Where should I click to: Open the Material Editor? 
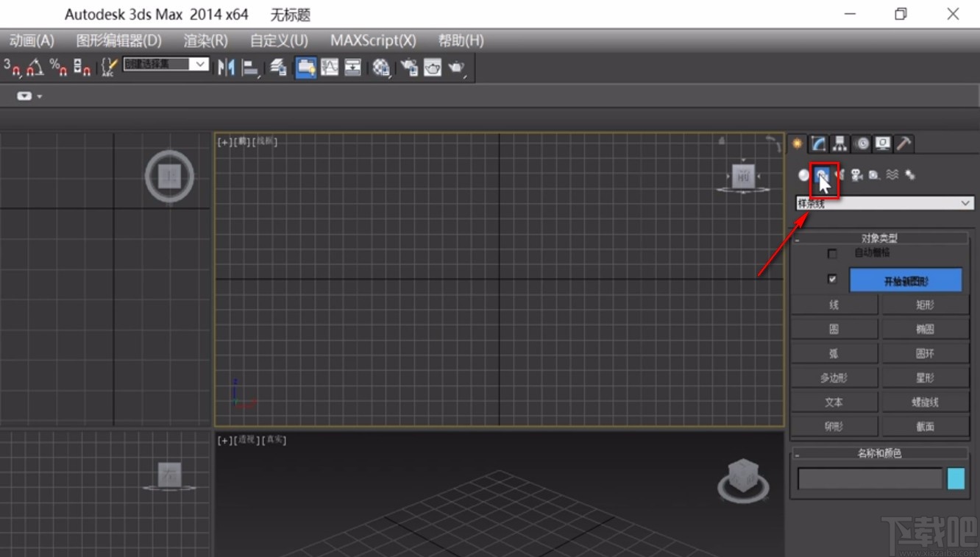pos(381,68)
